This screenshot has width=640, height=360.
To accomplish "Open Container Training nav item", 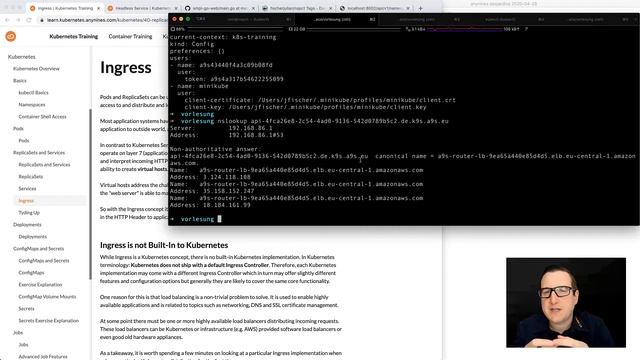I will click(x=130, y=36).
